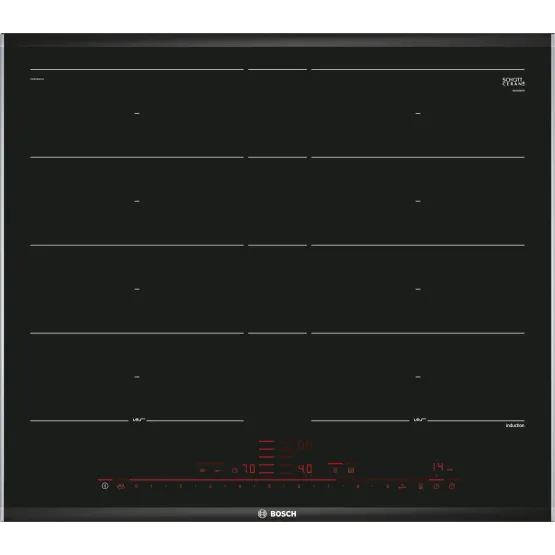
Task: Tap the BOSCH logo on front edge
Action: click(277, 514)
